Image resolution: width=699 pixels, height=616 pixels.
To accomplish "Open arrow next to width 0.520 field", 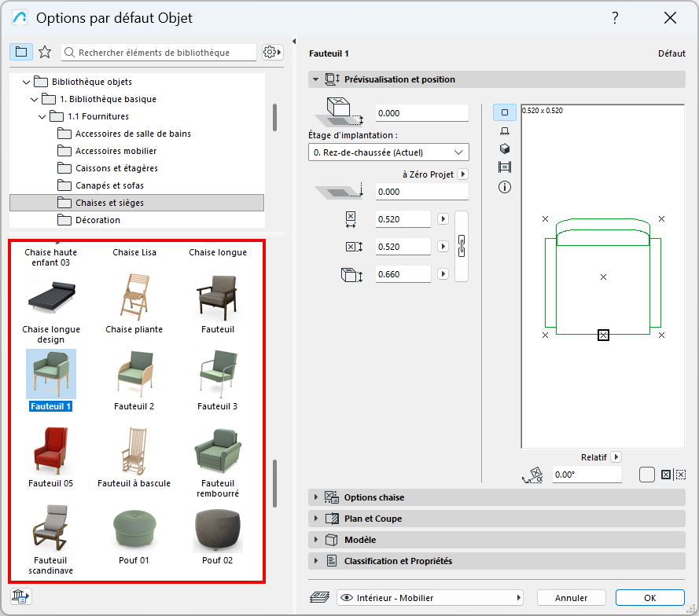I will tap(443, 219).
